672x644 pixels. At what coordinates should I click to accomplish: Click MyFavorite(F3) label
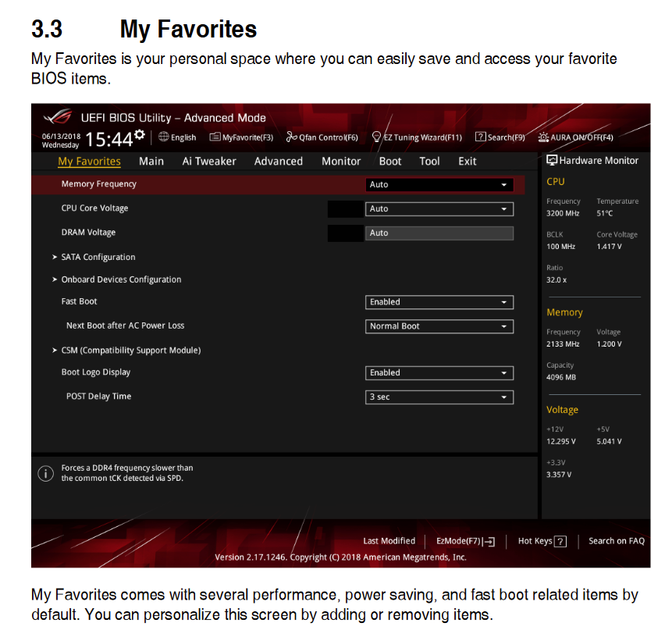pyautogui.click(x=247, y=137)
